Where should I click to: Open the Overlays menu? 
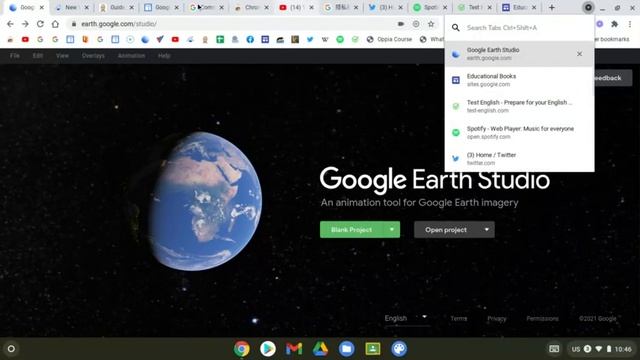click(93, 56)
